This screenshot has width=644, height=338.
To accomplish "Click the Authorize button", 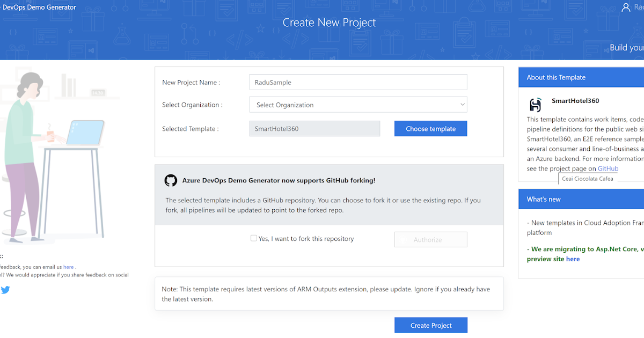I will tap(430, 239).
